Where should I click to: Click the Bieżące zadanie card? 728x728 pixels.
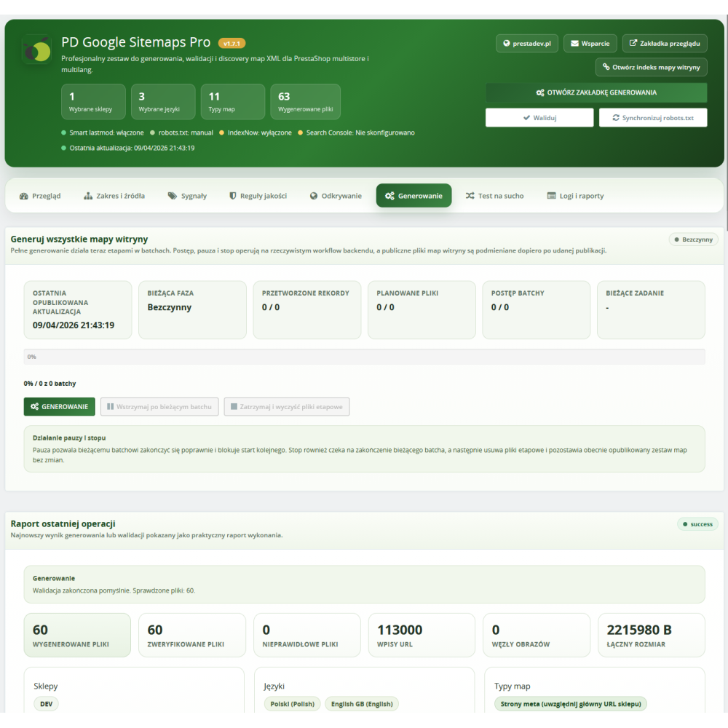pyautogui.click(x=651, y=309)
